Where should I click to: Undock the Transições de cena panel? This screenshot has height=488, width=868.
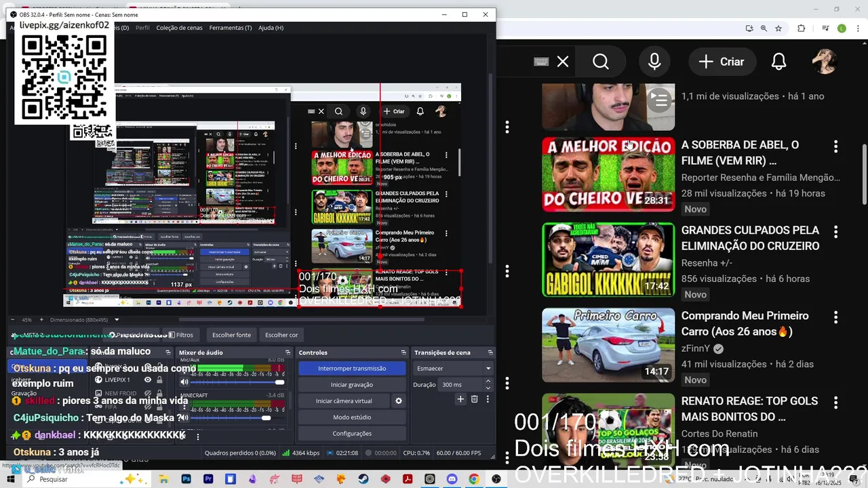tap(489, 352)
